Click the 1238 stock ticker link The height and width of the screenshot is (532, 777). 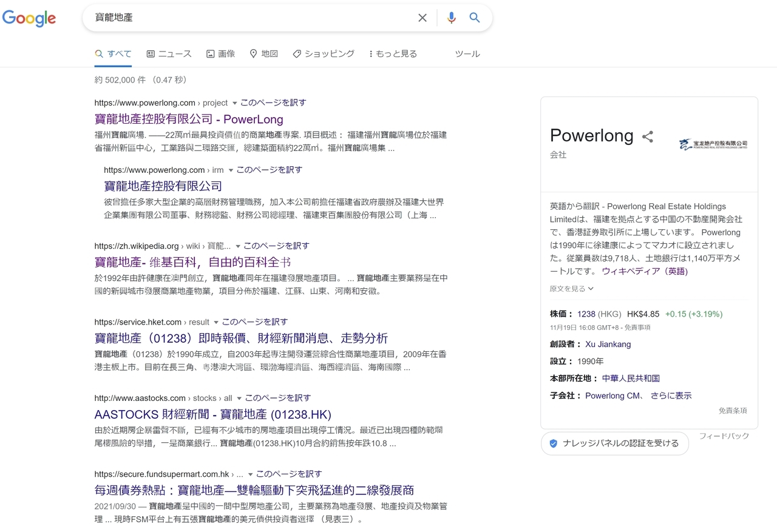tap(586, 314)
